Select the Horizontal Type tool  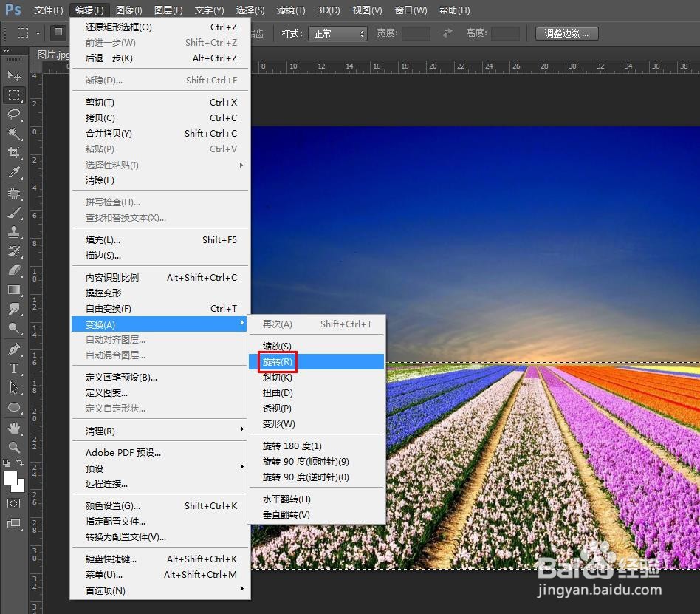point(13,369)
